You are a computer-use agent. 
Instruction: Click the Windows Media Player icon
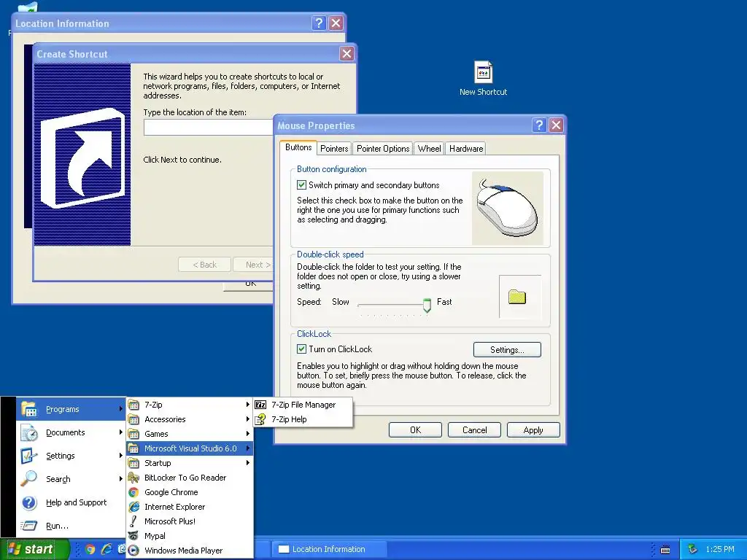[x=134, y=551]
